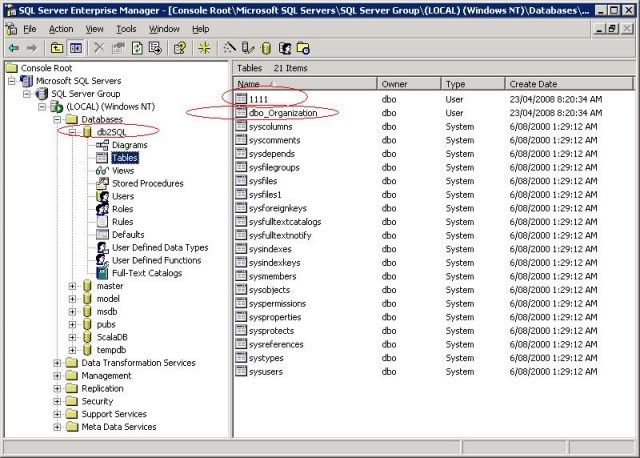Expand the master database node
The width and height of the screenshot is (640, 458).
pyautogui.click(x=73, y=286)
